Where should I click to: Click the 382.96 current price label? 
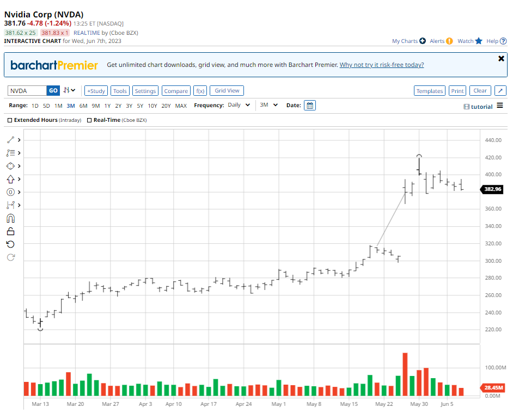tap(492, 189)
